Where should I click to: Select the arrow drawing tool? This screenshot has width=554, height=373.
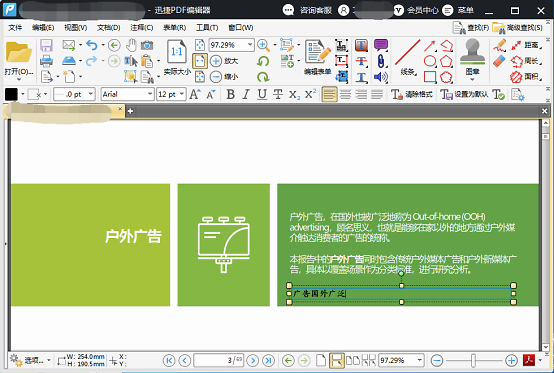point(430,45)
